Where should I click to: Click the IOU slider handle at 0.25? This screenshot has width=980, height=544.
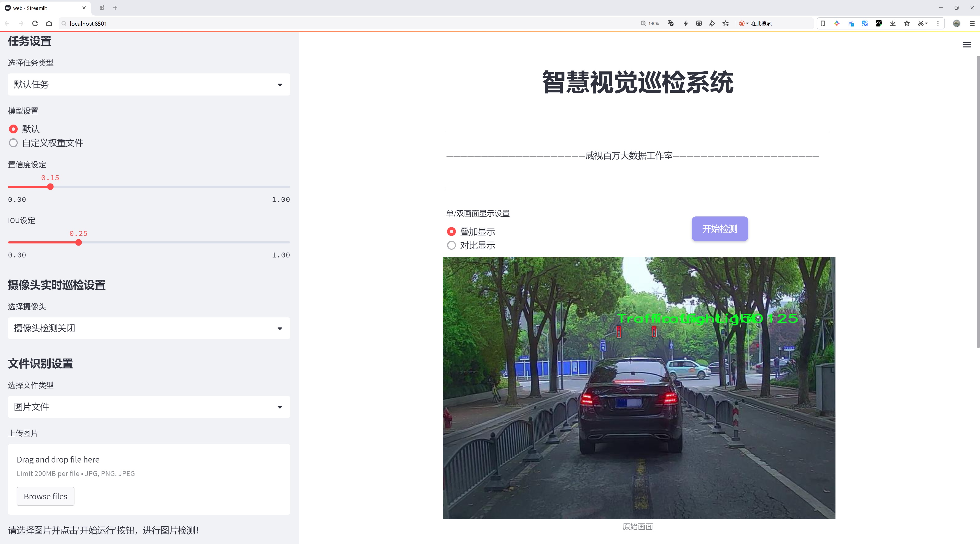tap(79, 243)
